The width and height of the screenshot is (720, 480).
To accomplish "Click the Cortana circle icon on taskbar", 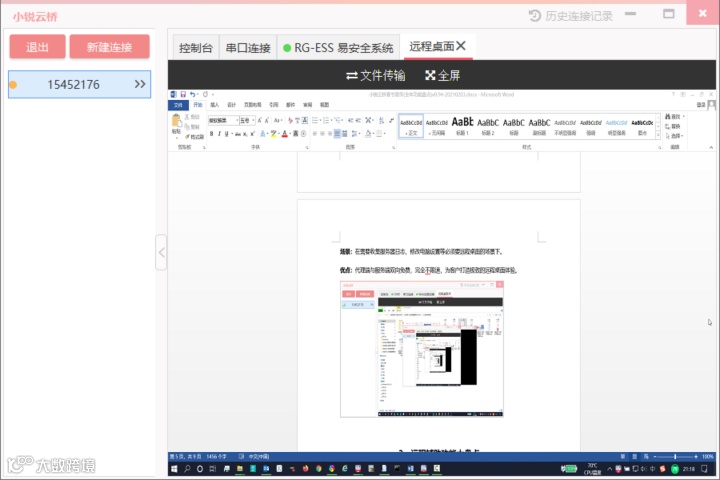I will point(200,469).
